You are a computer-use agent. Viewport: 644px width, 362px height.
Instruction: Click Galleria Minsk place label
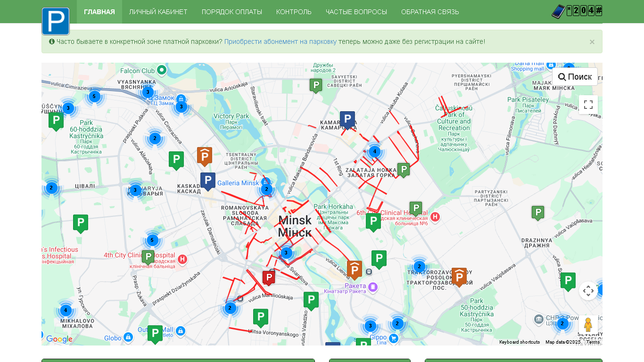tap(238, 183)
